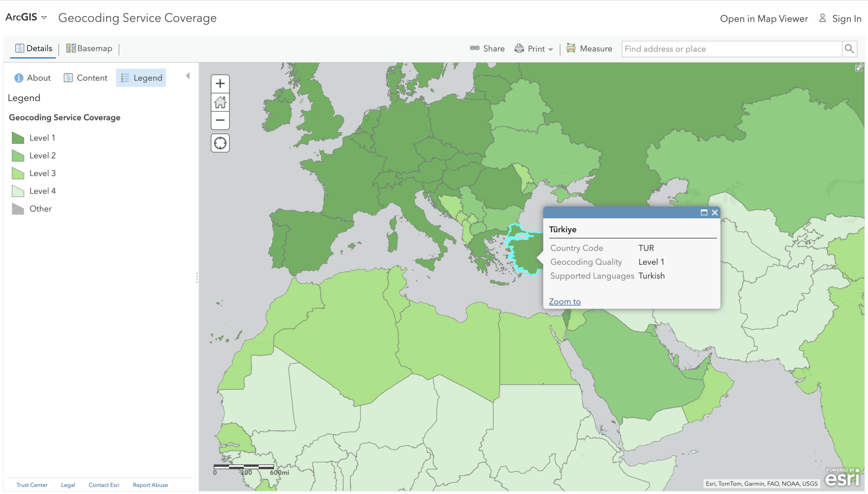This screenshot has height=494, width=868.
Task: Click the zoom in plus button
Action: pos(220,83)
